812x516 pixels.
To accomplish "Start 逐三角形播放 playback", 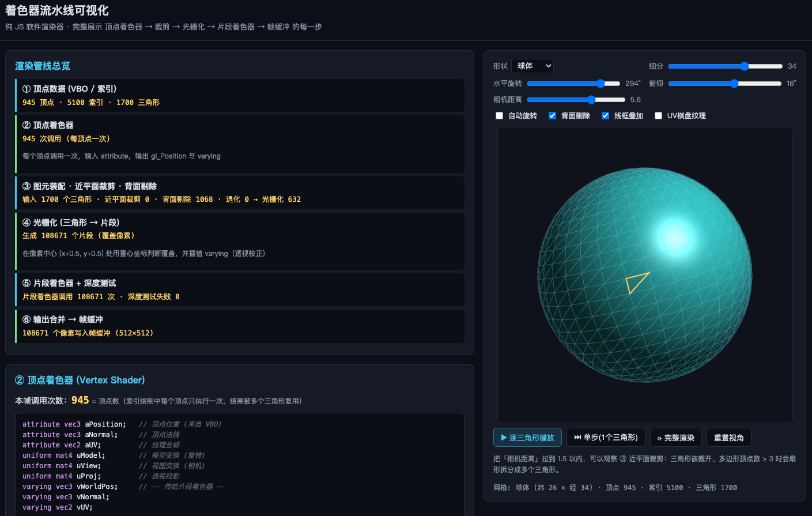I will pyautogui.click(x=527, y=438).
